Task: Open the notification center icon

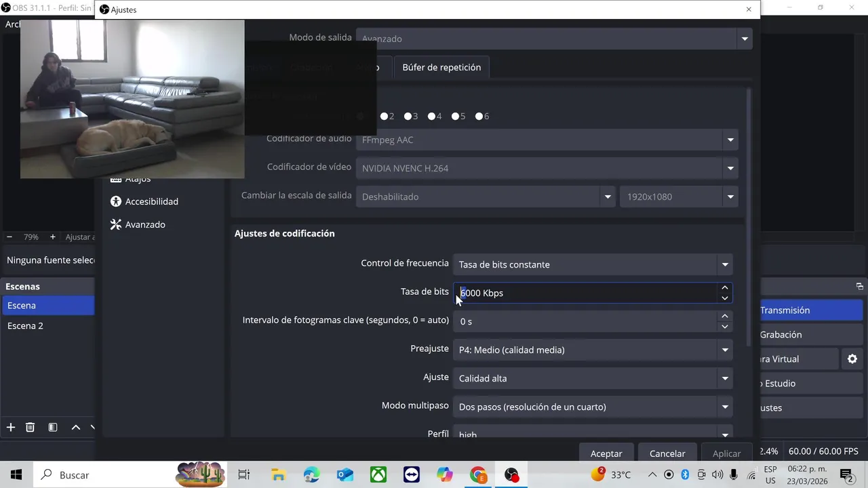Action: [846, 474]
